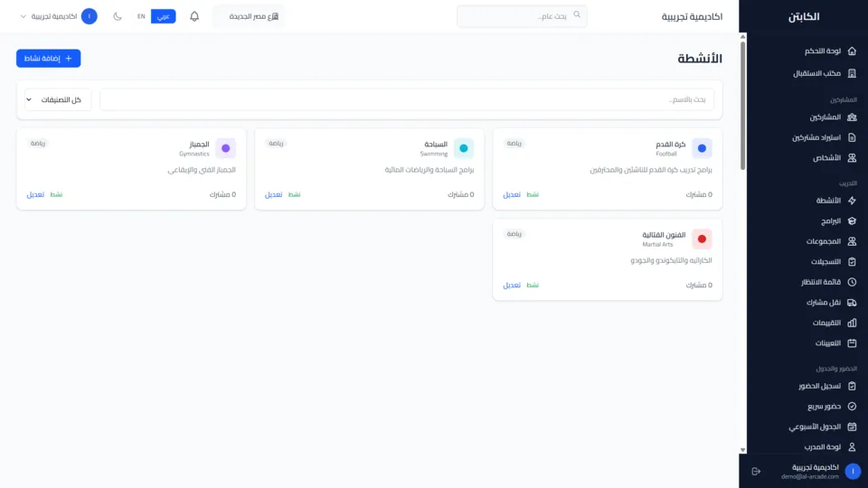
Task: Click تعديل on the Gymnastics card
Action: coord(35,194)
